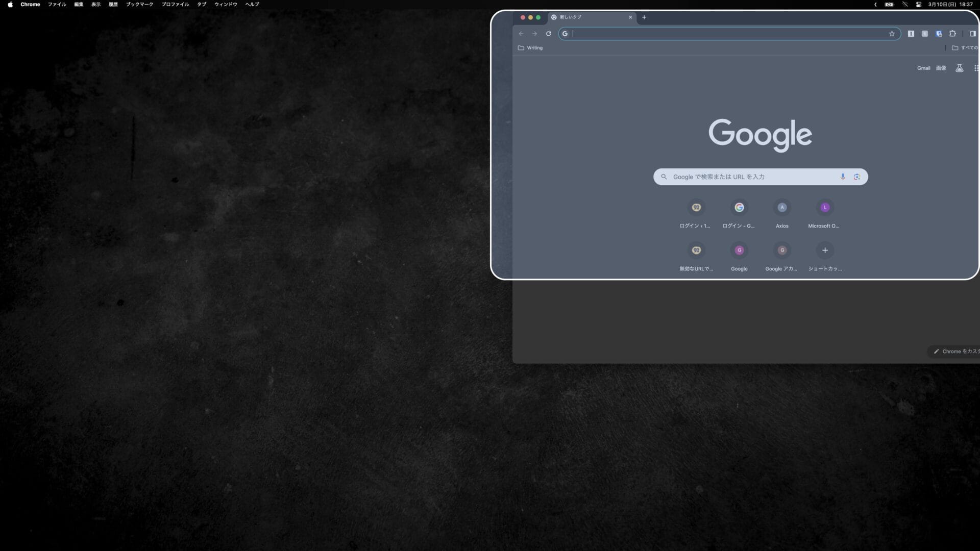Search by image with Google Lens icon
The image size is (980, 551).
857,177
